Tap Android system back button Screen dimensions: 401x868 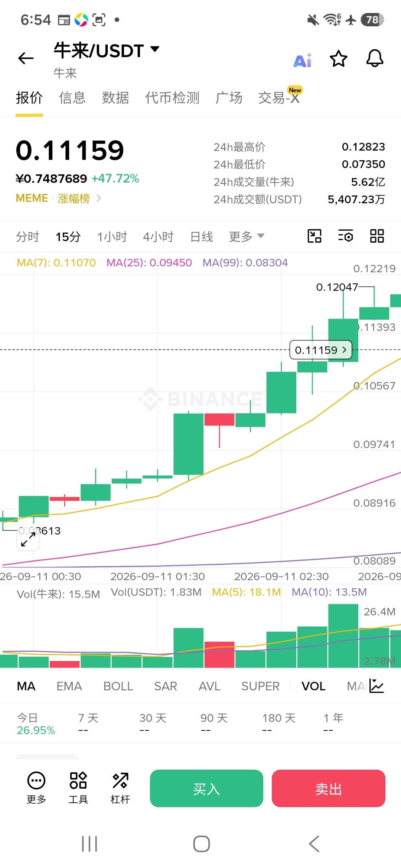click(x=314, y=844)
